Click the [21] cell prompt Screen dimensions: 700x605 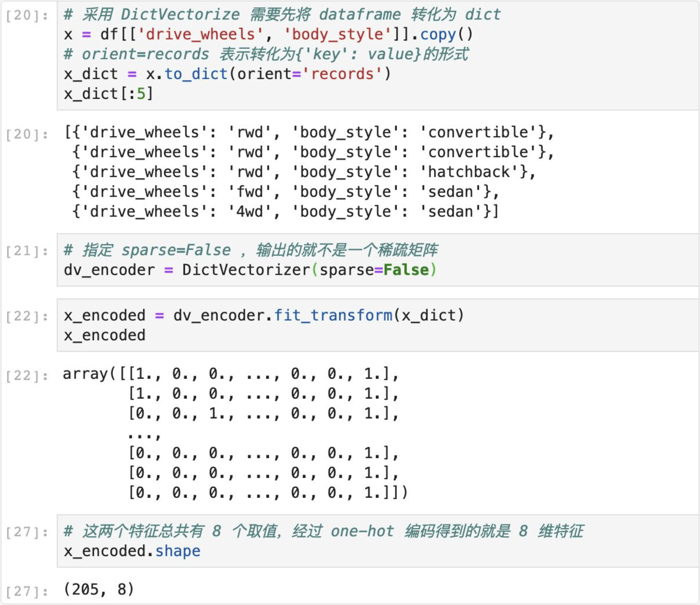click(27, 251)
